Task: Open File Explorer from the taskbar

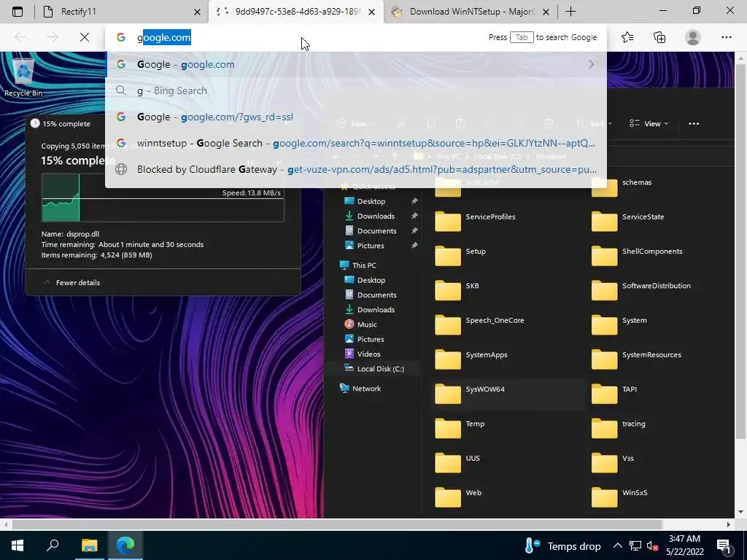Action: (x=89, y=545)
